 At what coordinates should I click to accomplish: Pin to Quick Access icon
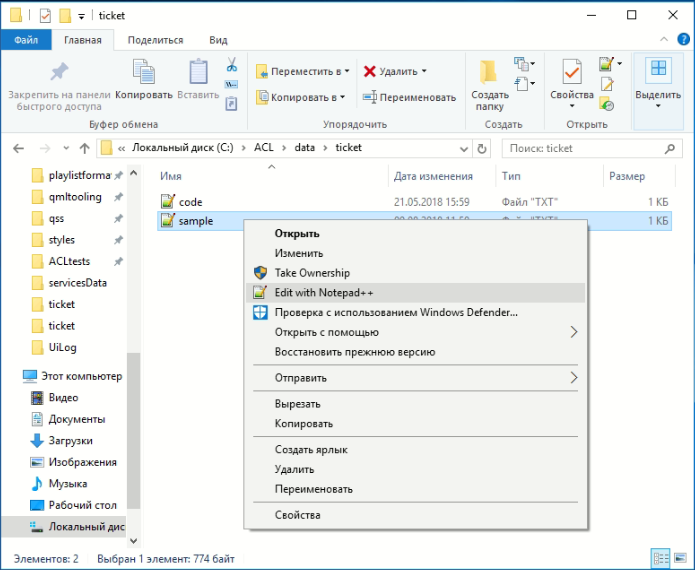[x=59, y=81]
